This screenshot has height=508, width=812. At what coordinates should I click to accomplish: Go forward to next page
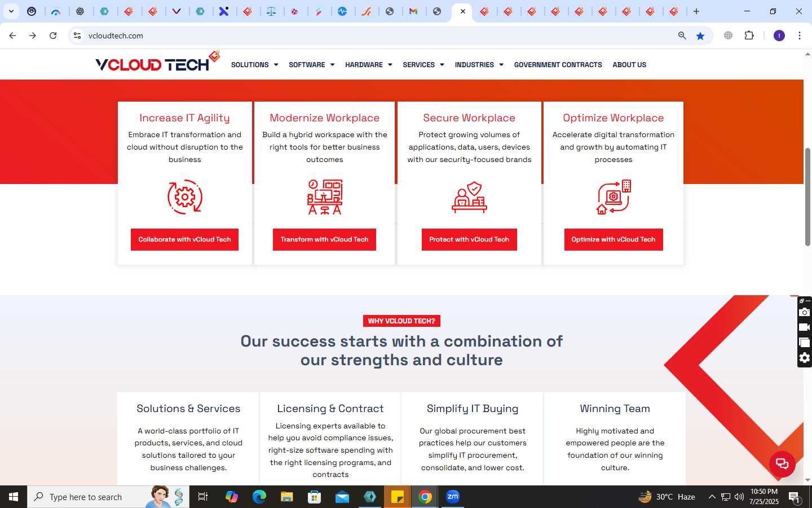click(x=33, y=36)
